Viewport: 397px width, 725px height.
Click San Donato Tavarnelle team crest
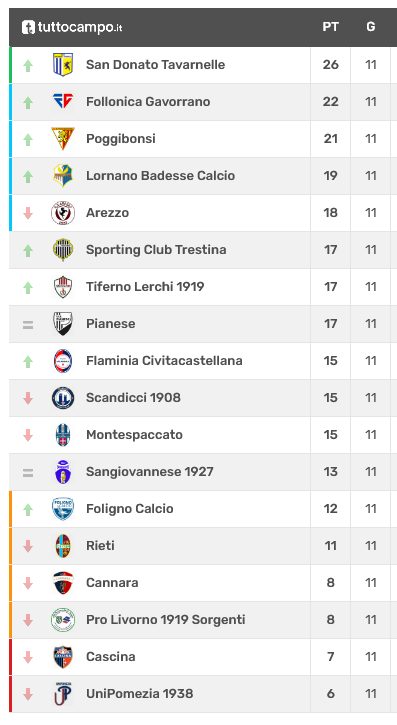point(63,64)
